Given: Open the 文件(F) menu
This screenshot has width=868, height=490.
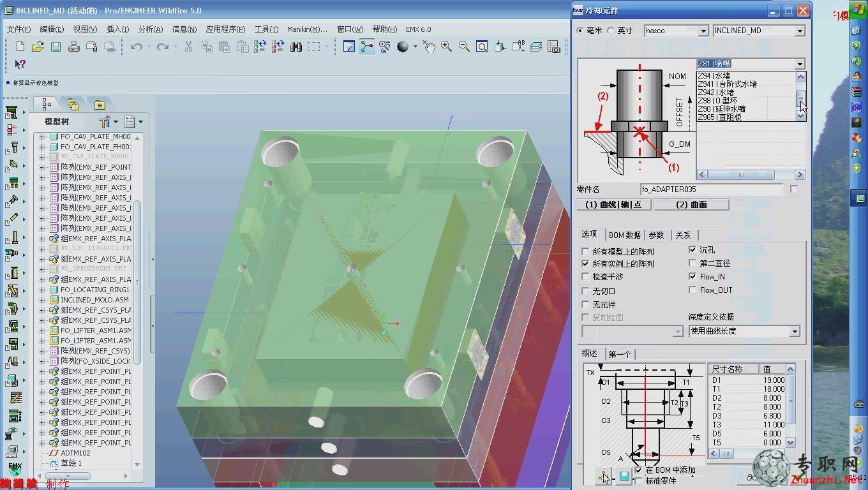Looking at the screenshot, I should point(19,29).
